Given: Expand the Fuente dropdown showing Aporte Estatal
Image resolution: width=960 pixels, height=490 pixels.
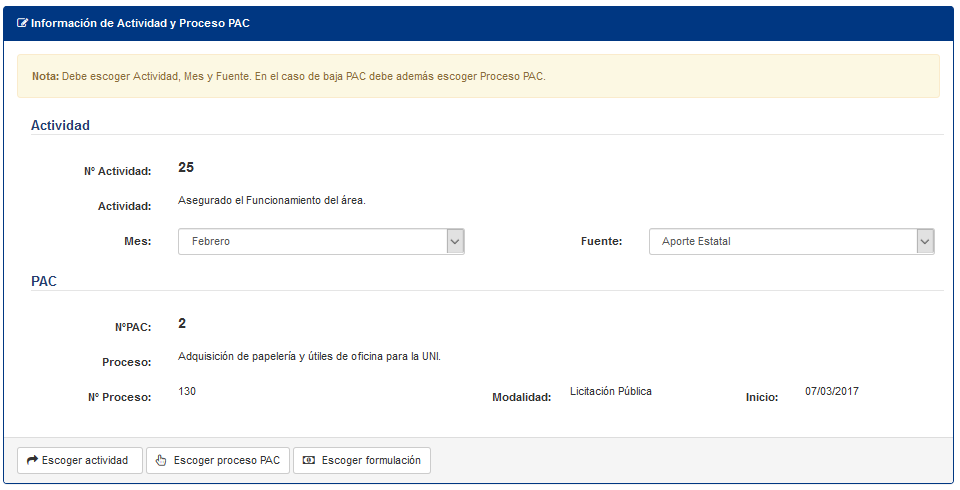Looking at the screenshot, I should point(780,242).
